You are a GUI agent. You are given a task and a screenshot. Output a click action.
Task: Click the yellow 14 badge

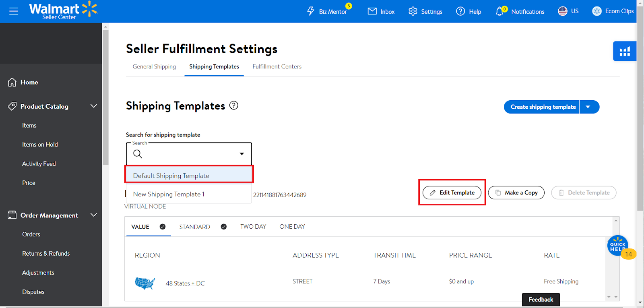point(629,254)
